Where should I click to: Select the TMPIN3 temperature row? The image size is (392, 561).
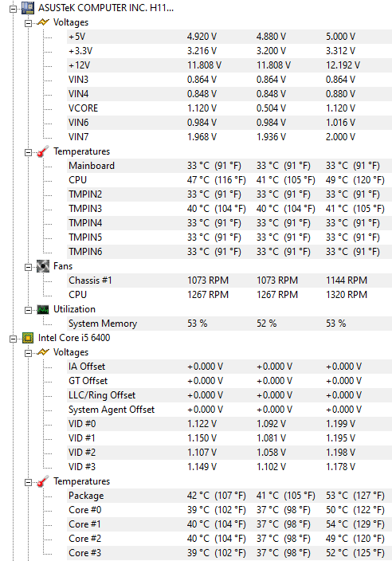[x=229, y=209]
